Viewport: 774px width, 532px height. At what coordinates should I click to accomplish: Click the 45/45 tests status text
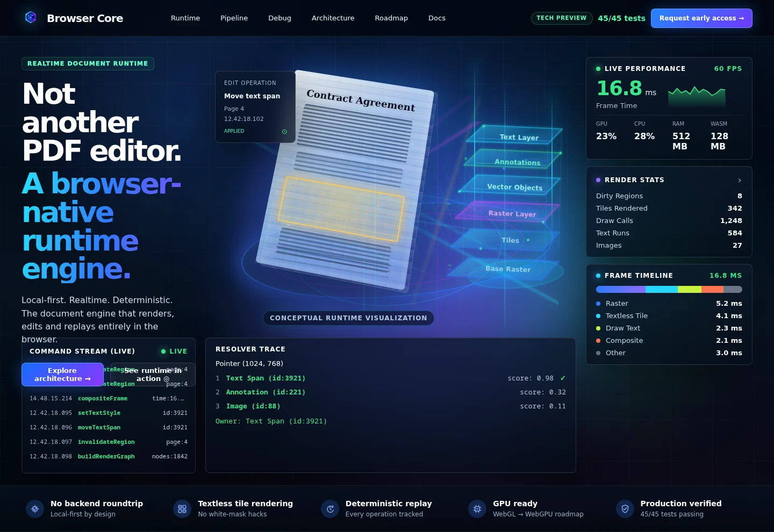621,18
